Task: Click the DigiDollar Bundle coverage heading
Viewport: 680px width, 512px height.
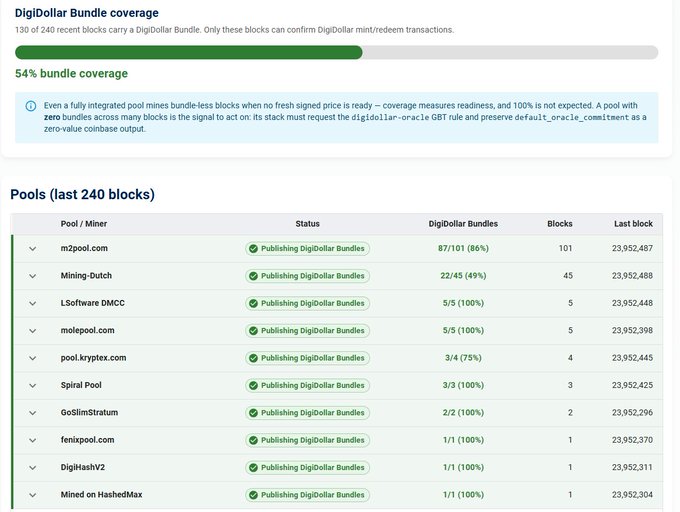Action: 87,13
